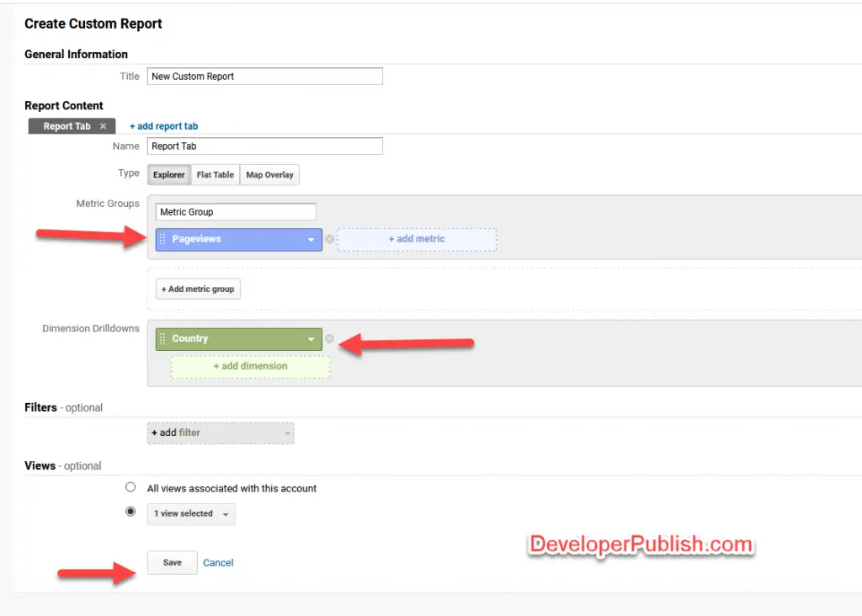Grab the Country dimension drag handle
Viewport: 862px width, 616px height.
coord(162,338)
